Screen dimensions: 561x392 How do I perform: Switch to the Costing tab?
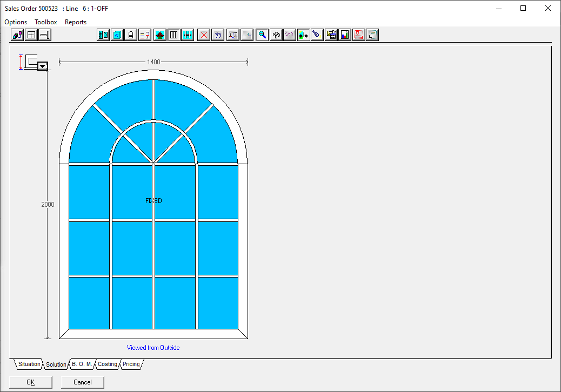coord(107,364)
